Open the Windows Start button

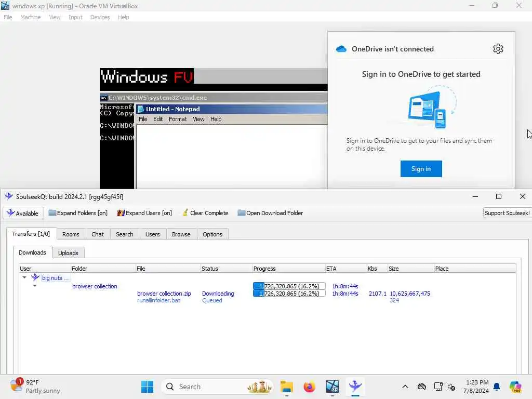[x=147, y=387]
